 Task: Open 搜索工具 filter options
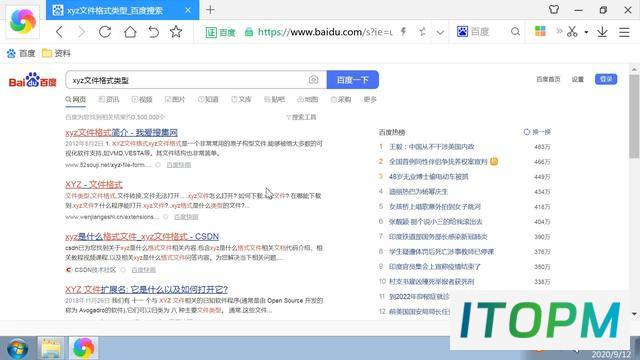(301, 117)
